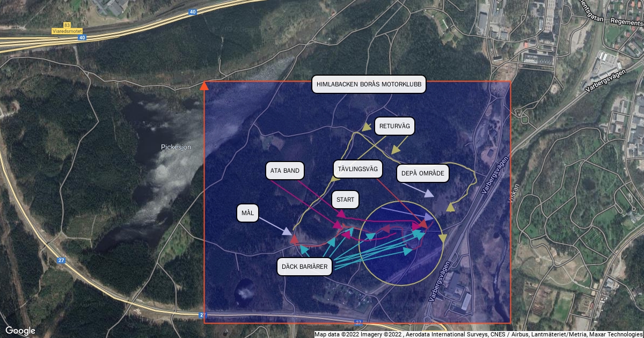The image size is (644, 338).
Task: Click the Viaredsmotet junction label
Action: click(67, 32)
